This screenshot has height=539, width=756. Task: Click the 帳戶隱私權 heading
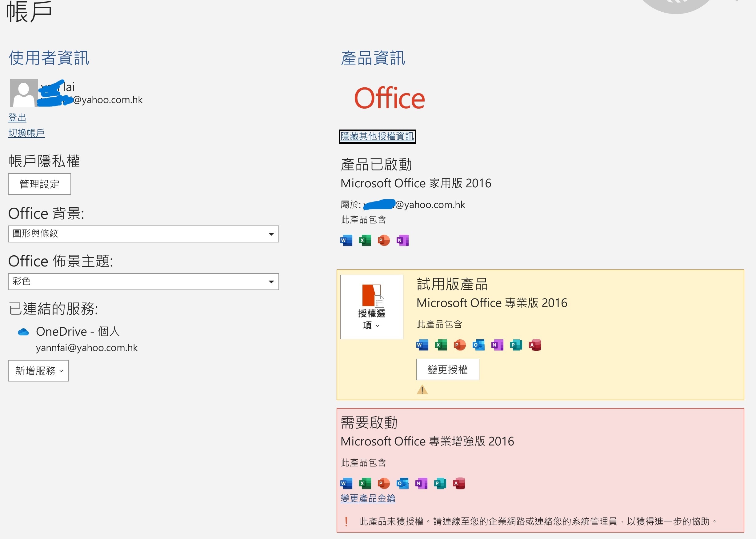tap(44, 161)
